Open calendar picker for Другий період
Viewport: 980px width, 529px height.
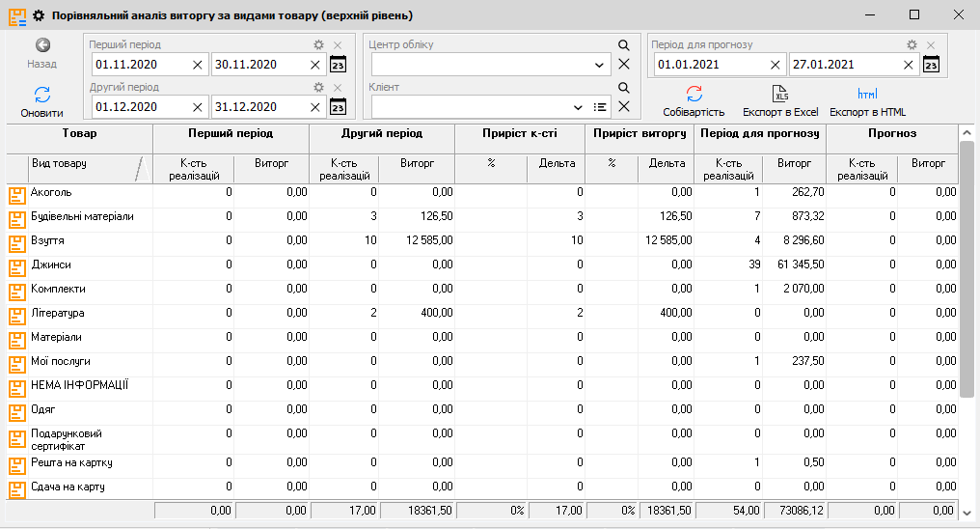[338, 106]
